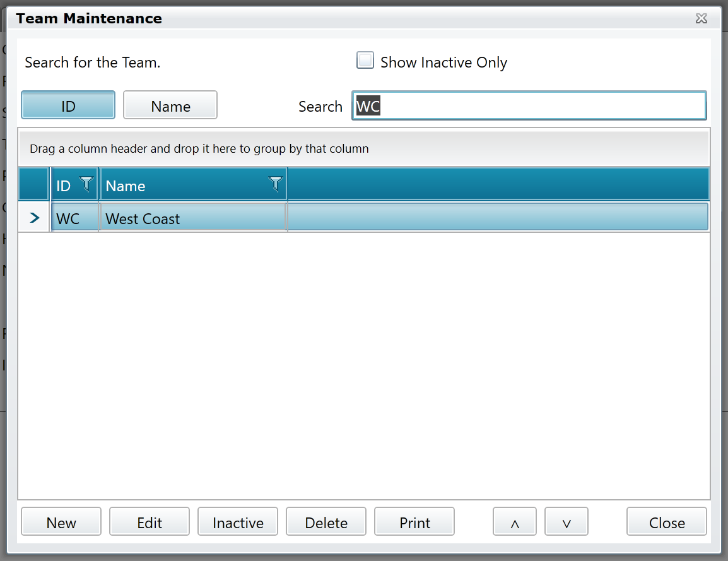
Task: Select the ID search toggle button
Action: (x=68, y=105)
